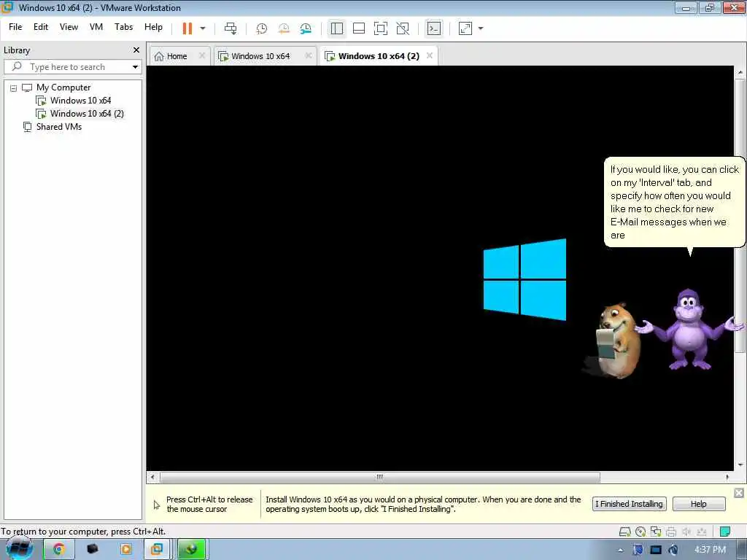Click the message log status icon
This screenshot has height=560, width=747.
point(724,532)
